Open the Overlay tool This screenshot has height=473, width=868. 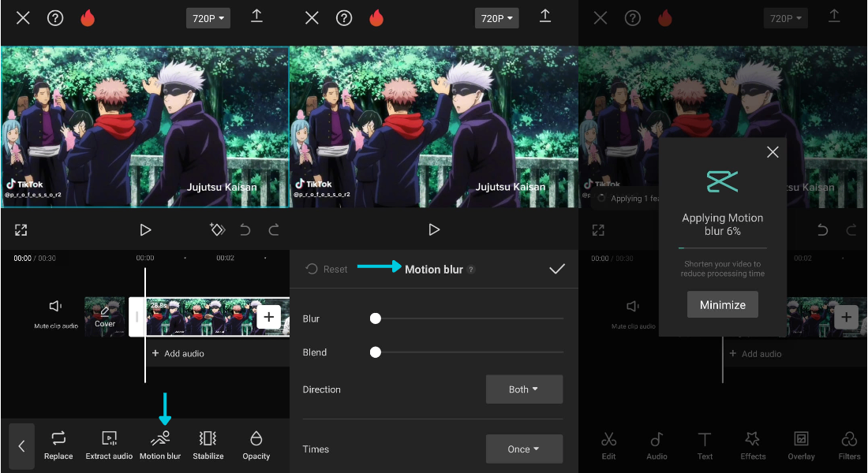801,446
